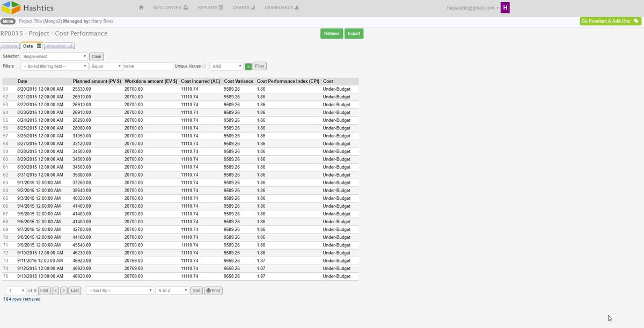Open the AND logic dropdown
The width and height of the screenshot is (644, 328).
click(226, 66)
